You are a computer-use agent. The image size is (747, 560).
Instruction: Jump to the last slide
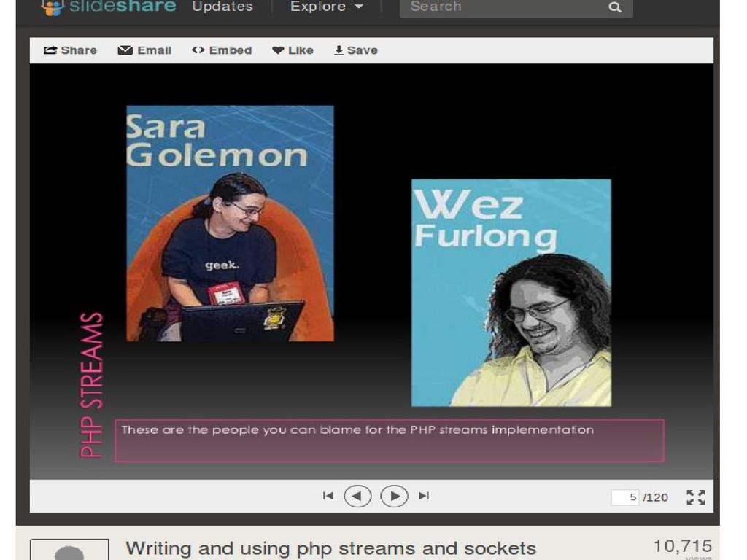(424, 496)
